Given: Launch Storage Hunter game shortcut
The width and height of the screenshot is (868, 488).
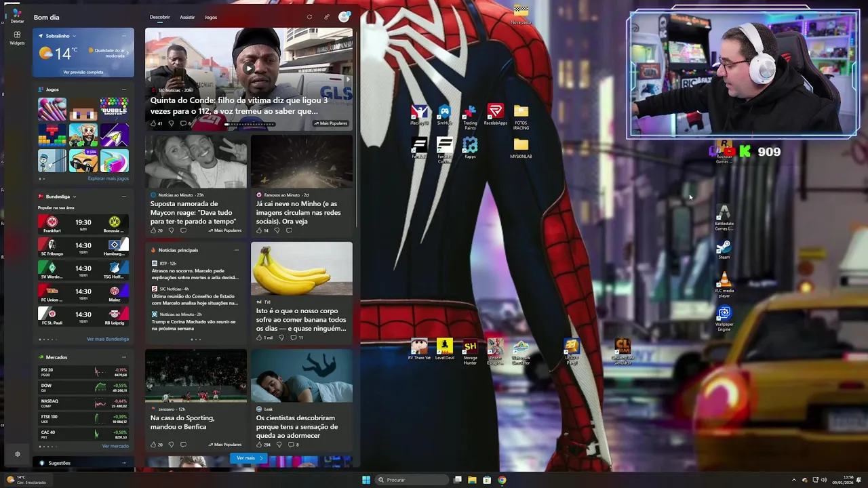Looking at the screenshot, I should tap(470, 352).
